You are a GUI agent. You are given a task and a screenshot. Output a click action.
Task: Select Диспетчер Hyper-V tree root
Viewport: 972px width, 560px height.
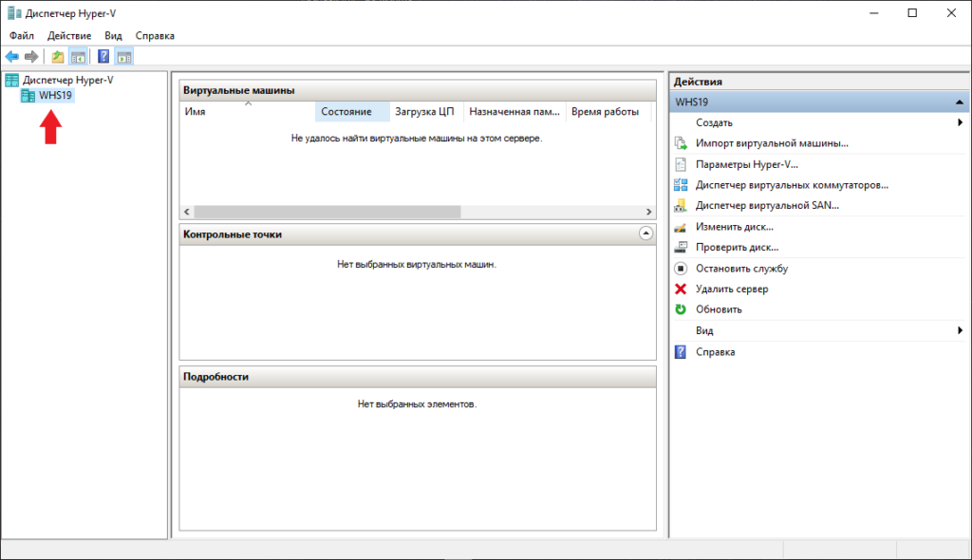68,80
